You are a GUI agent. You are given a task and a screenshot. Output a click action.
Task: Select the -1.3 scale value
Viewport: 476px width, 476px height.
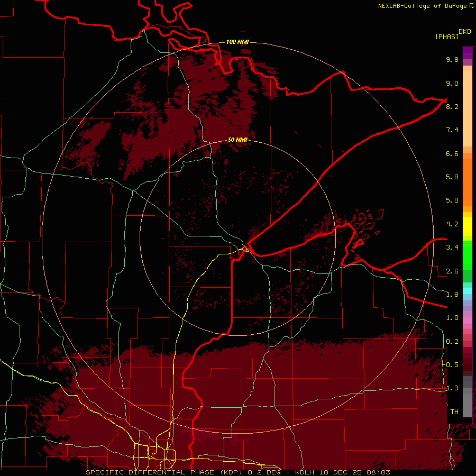451,388
